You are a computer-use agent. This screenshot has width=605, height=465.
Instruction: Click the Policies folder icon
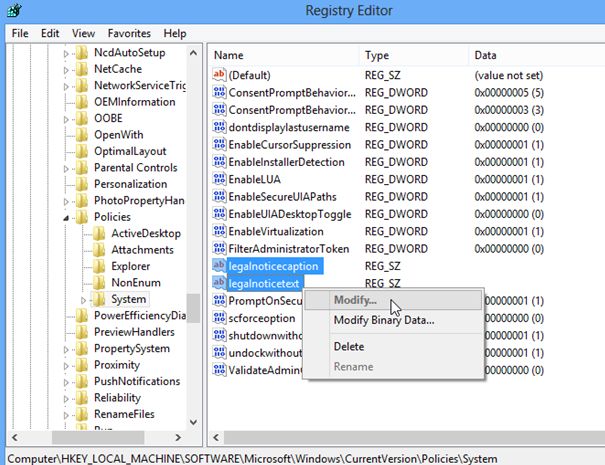[82, 217]
